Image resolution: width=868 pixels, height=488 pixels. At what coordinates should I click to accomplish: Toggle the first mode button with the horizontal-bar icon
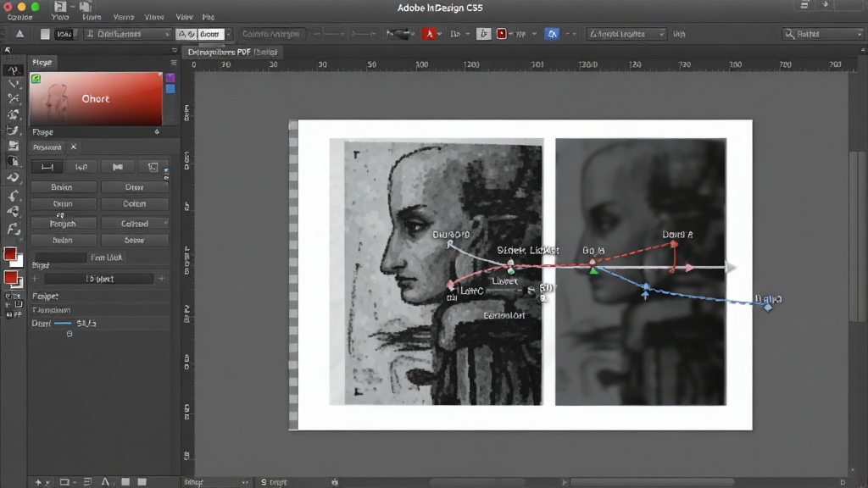click(x=47, y=167)
